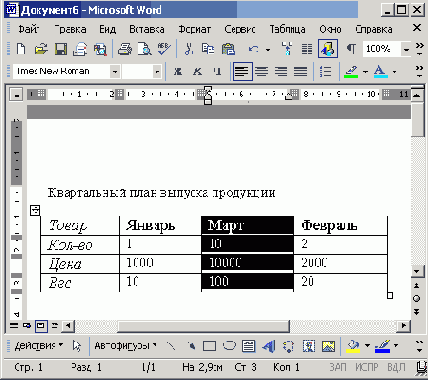Open the Автофигуры button
The image size is (428, 380).
click(125, 346)
